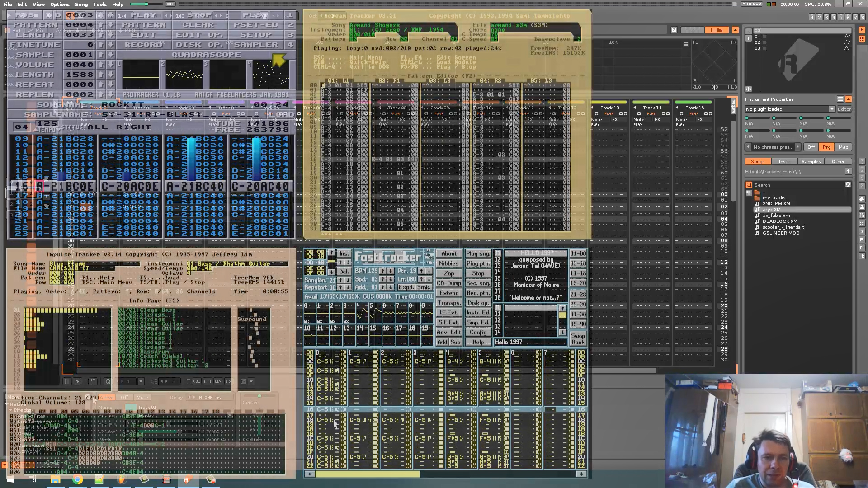Switch to Samples browser tab
Image resolution: width=868 pixels, height=488 pixels.
pyautogui.click(x=811, y=161)
